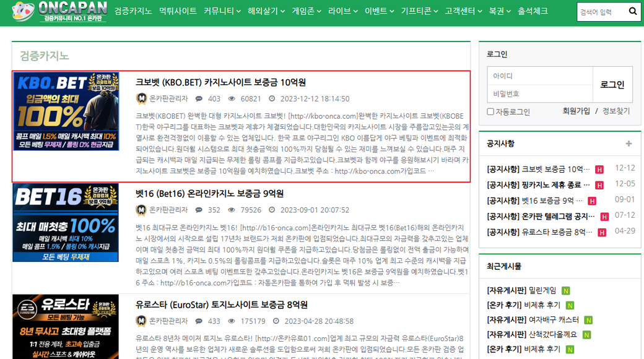
Task: Click the 아이디 username input field
Action: pyautogui.click(x=539, y=76)
